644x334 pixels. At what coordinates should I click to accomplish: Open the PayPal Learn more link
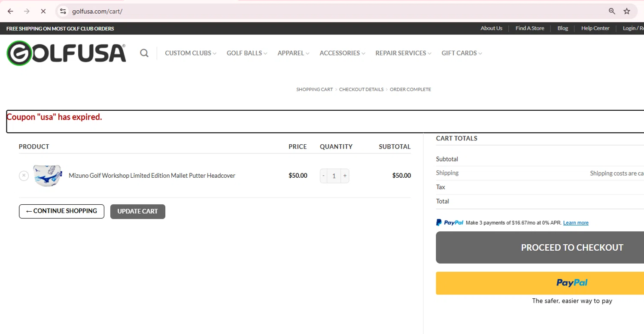pos(576,223)
